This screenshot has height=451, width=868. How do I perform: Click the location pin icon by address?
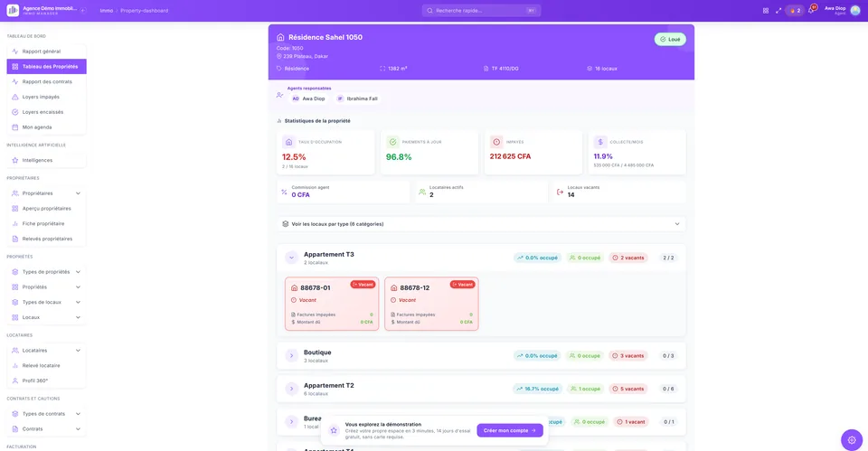point(279,56)
